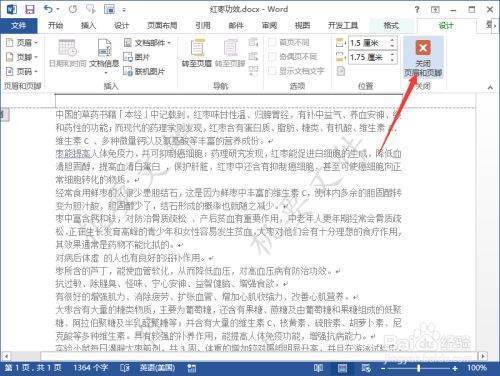Image resolution: width=500 pixels, height=376 pixels.
Task: Insert a 日期和时间 date and time field
Action: click(68, 53)
